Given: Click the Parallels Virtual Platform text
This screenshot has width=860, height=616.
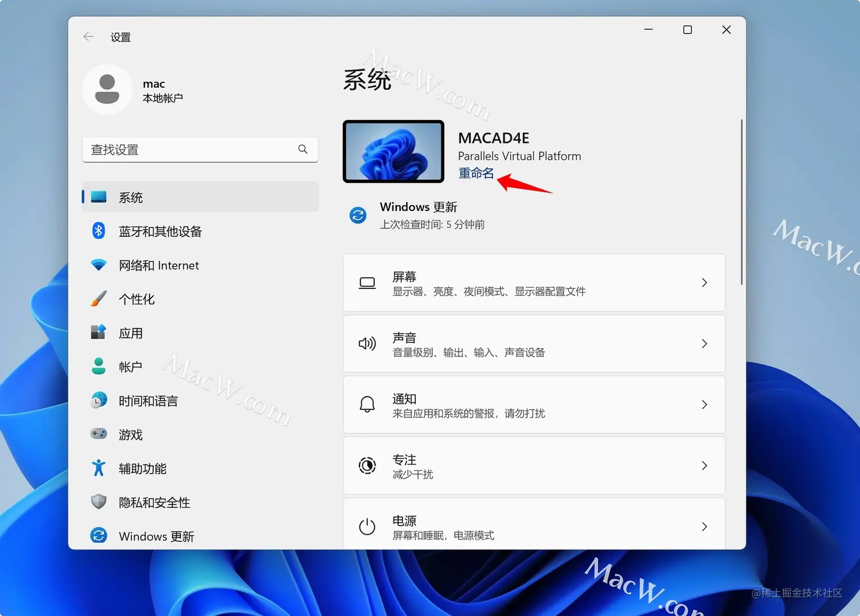Looking at the screenshot, I should pyautogui.click(x=519, y=156).
